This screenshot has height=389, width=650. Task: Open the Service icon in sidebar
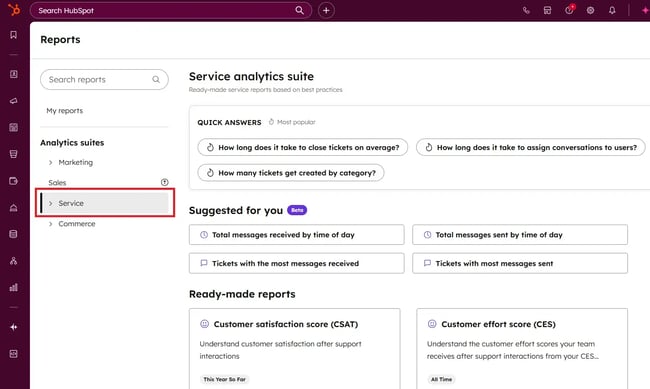[14, 208]
